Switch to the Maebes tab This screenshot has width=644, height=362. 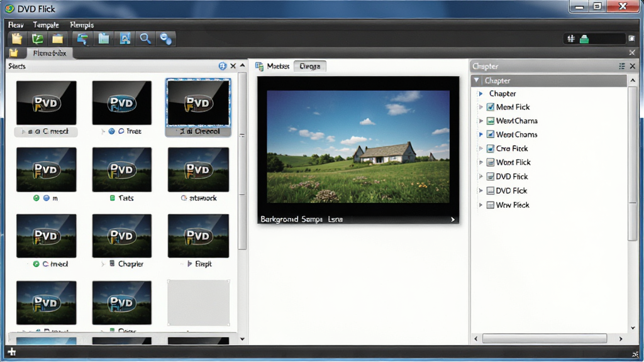coord(273,66)
